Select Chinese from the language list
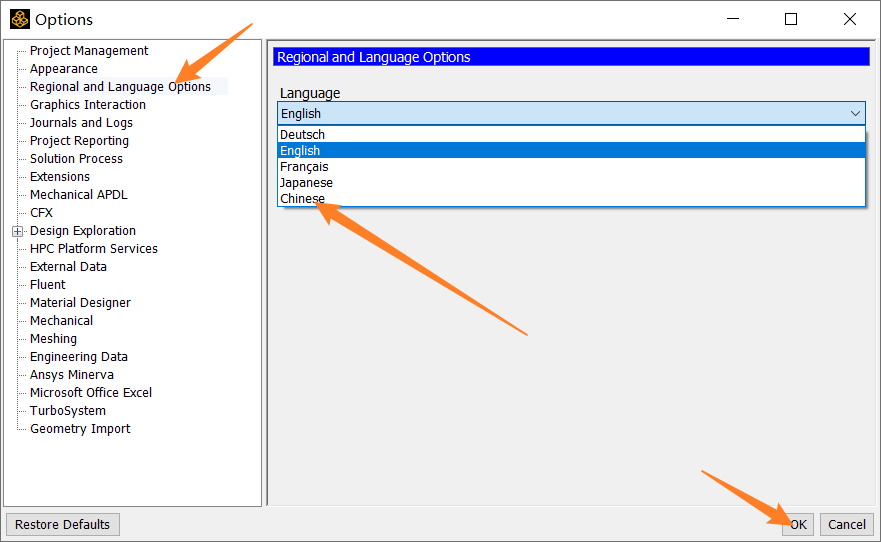The height and width of the screenshot is (542, 881). 302,199
